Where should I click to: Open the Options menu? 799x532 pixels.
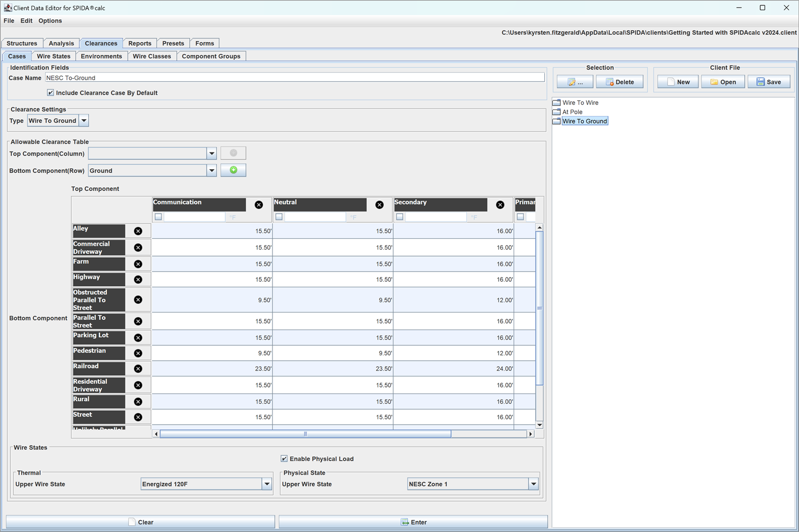(x=50, y=21)
